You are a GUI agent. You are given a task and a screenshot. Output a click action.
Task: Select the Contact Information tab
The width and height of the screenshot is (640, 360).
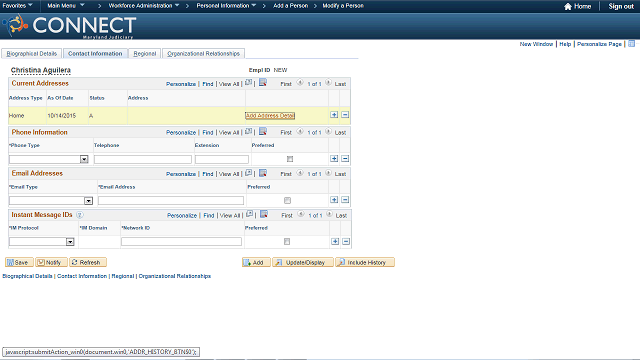click(95, 53)
